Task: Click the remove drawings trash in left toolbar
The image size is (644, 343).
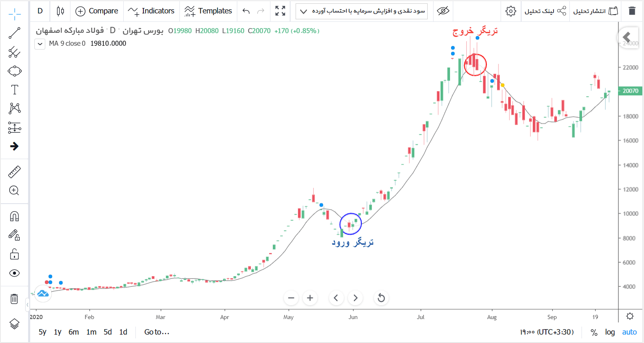Action: click(14, 299)
